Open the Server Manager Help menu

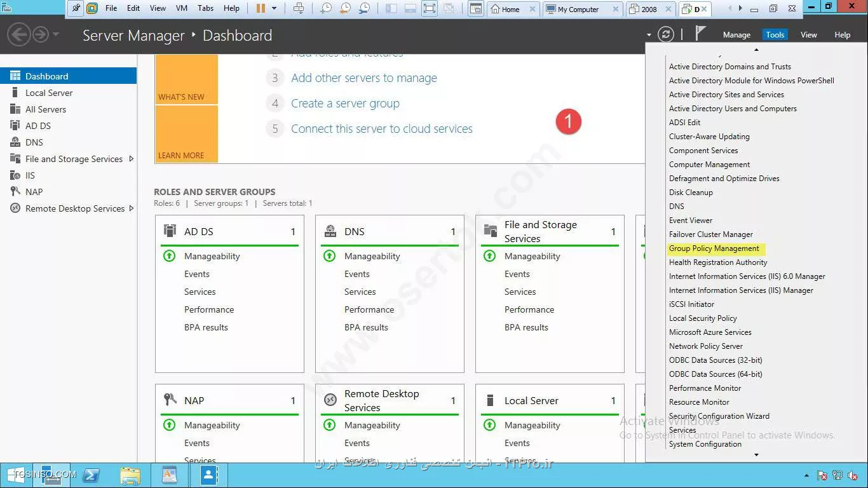pos(842,35)
